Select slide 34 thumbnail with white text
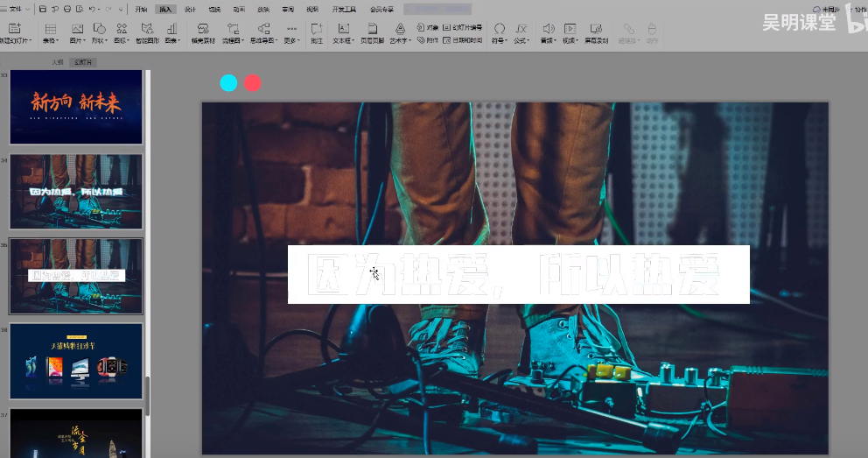The image size is (868, 458). [x=76, y=192]
